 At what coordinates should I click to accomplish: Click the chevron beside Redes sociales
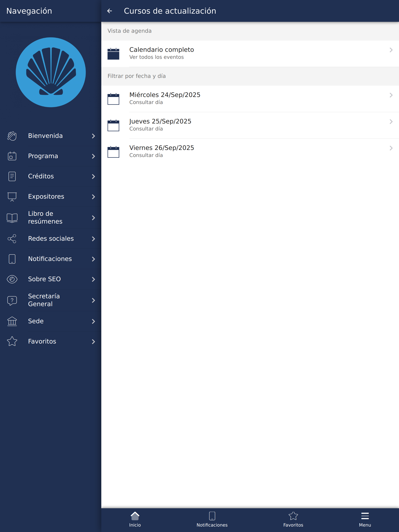point(93,239)
